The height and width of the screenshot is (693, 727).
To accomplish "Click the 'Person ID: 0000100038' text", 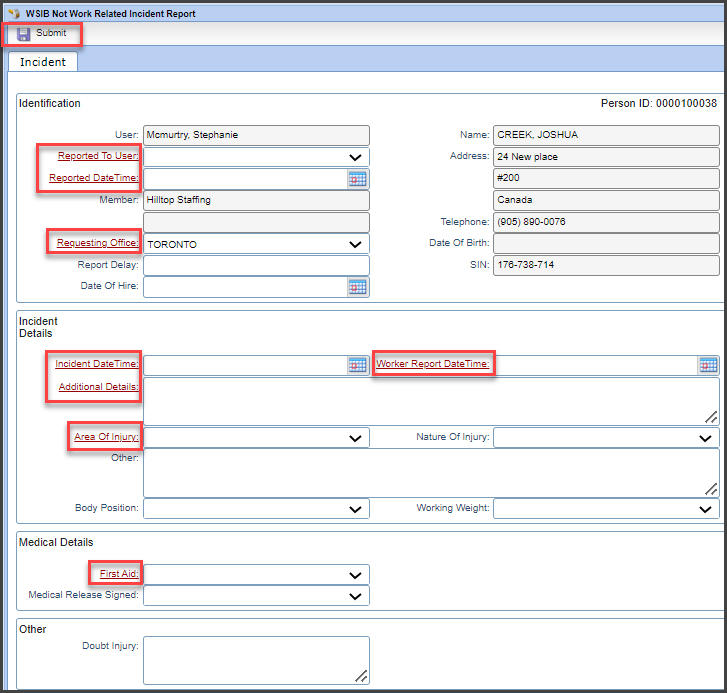I will coord(659,103).
